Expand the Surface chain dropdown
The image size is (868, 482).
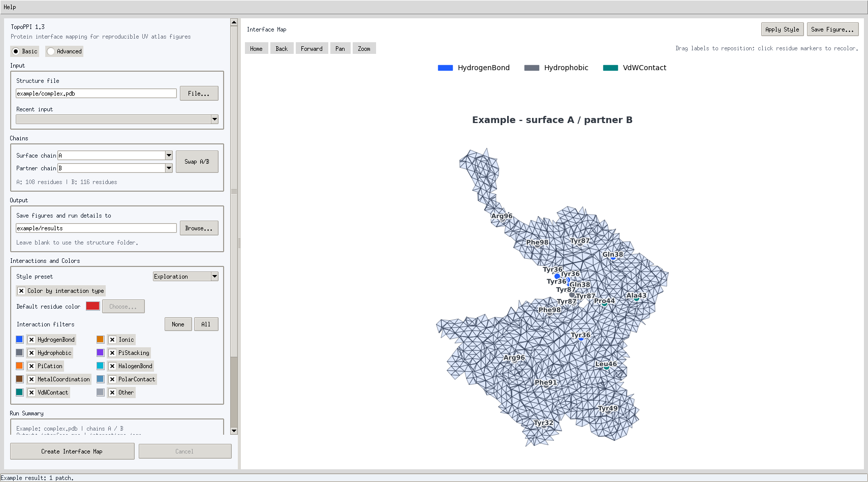(169, 156)
